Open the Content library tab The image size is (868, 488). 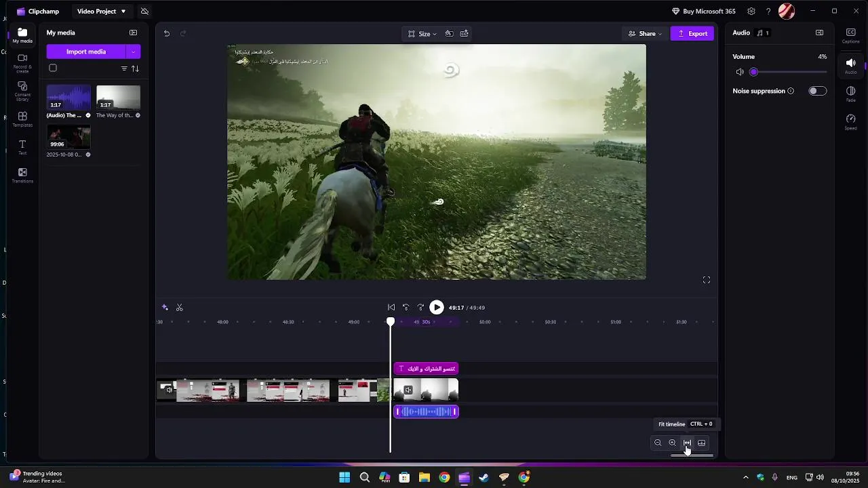pyautogui.click(x=22, y=91)
